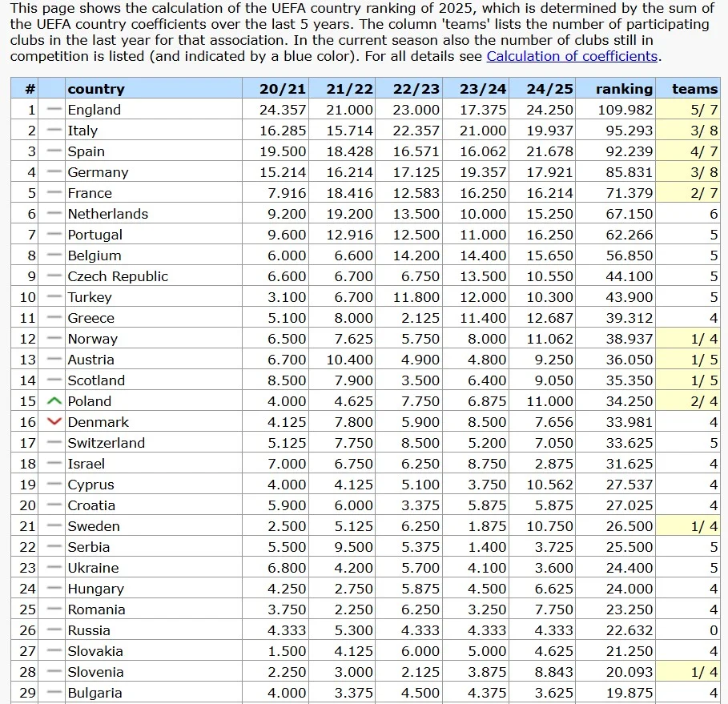Screen dimensions: 728x704
Task: Click the 'country' column header
Action: [96, 89]
